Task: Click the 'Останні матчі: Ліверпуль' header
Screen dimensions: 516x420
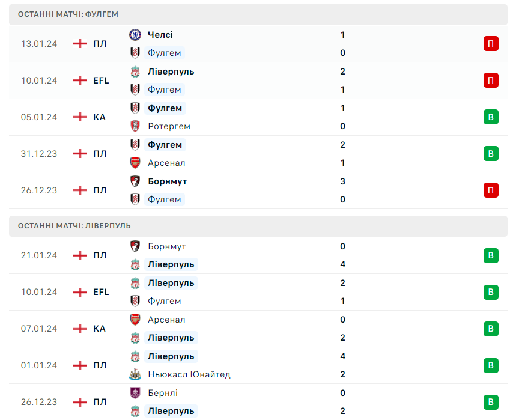Action: (x=74, y=225)
